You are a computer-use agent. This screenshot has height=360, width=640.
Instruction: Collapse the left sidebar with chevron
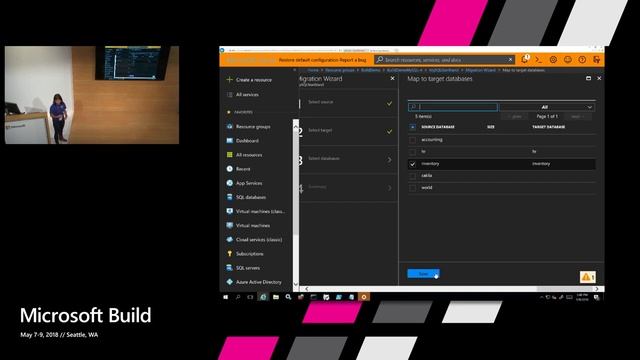click(x=295, y=70)
